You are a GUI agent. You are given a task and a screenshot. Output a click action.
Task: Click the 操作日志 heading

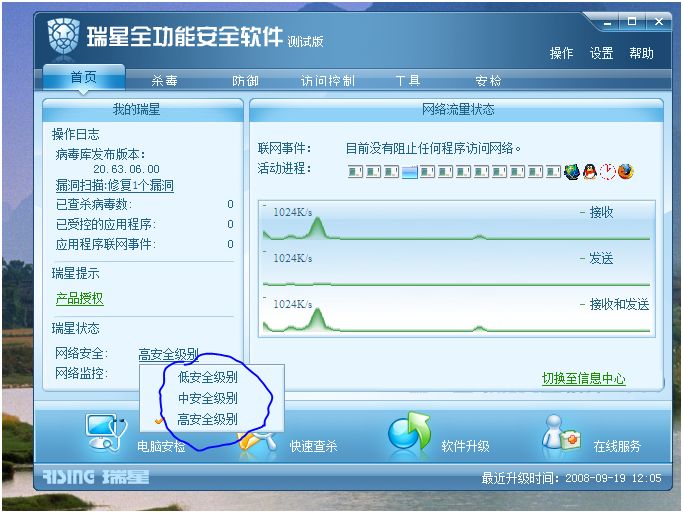tap(75, 134)
